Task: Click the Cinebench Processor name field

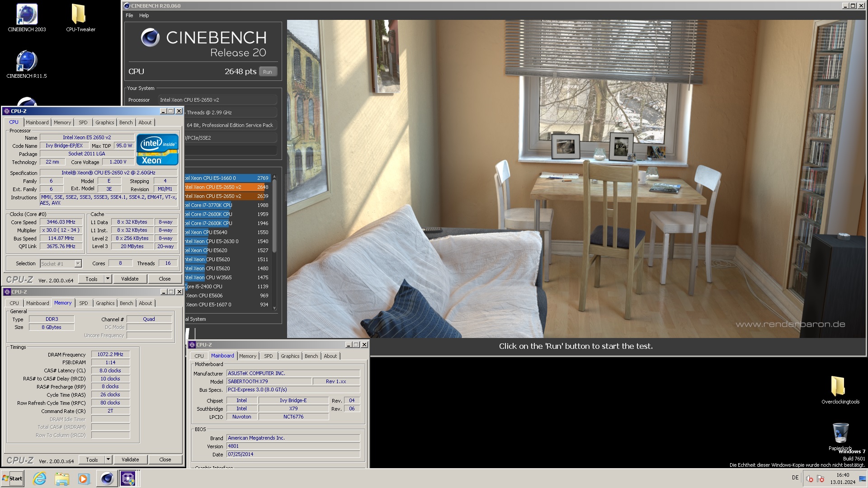Action: (217, 100)
